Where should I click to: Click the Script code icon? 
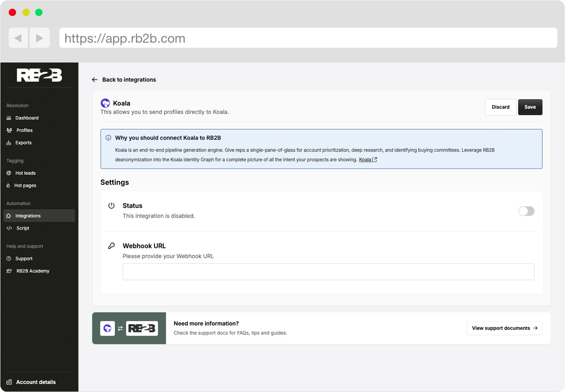coord(9,228)
